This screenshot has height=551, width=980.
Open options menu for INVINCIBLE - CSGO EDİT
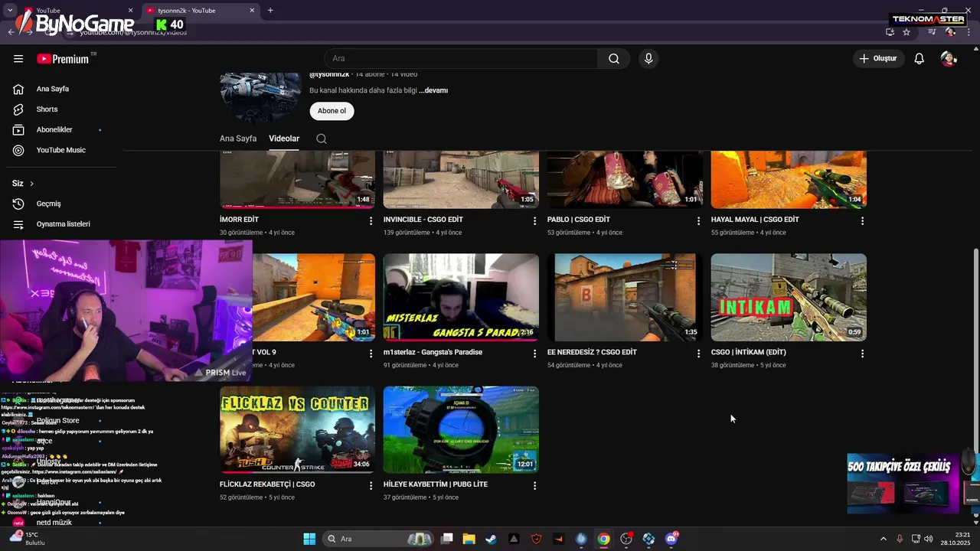[x=534, y=220]
